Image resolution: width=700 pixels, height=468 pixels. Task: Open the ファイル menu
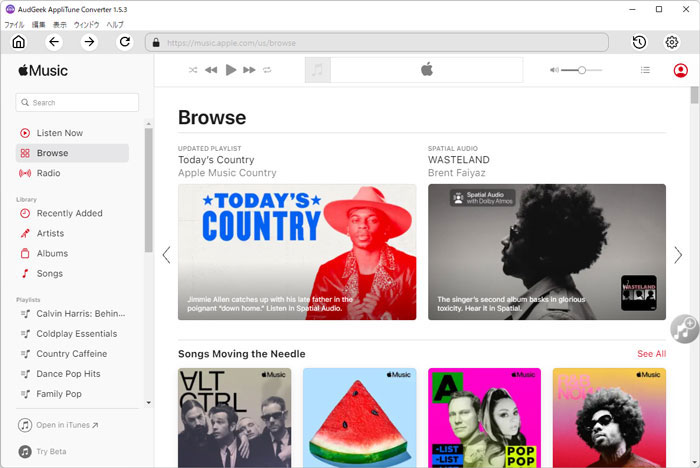click(x=14, y=25)
